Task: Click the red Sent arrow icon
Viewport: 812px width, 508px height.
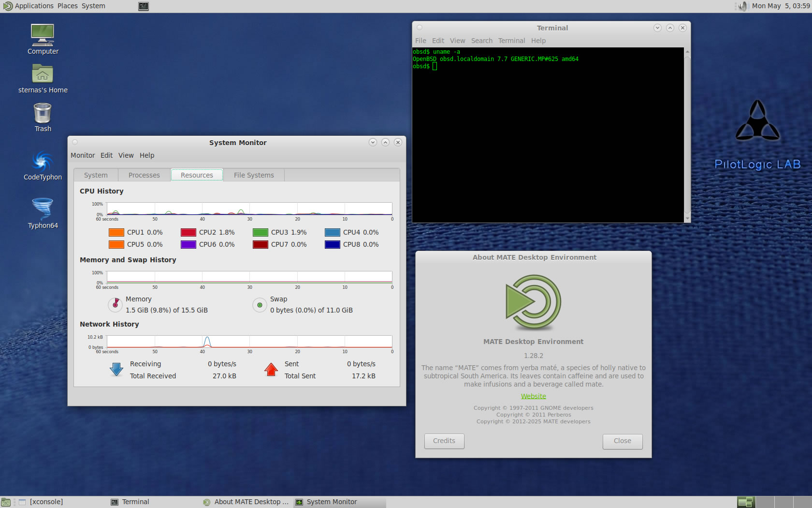Action: coord(271,370)
